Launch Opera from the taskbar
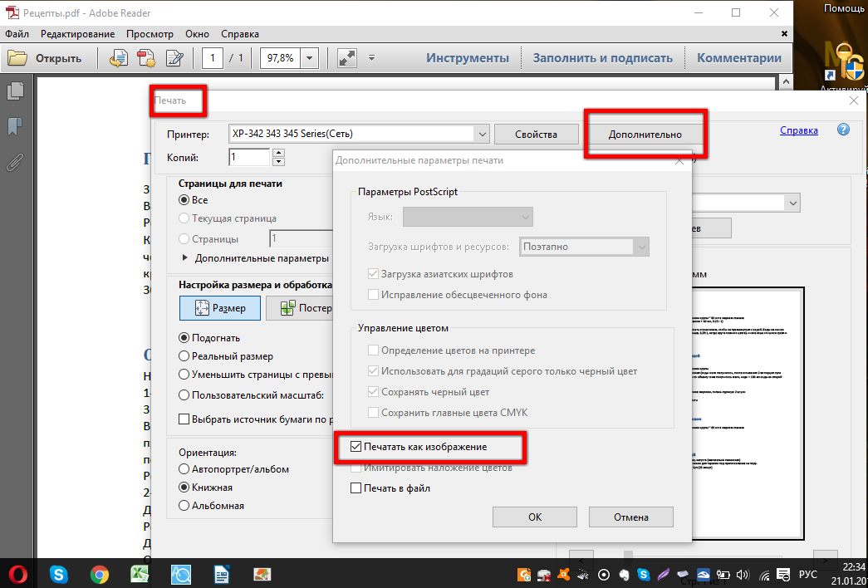Image resolution: width=868 pixels, height=588 pixels. tap(17, 574)
